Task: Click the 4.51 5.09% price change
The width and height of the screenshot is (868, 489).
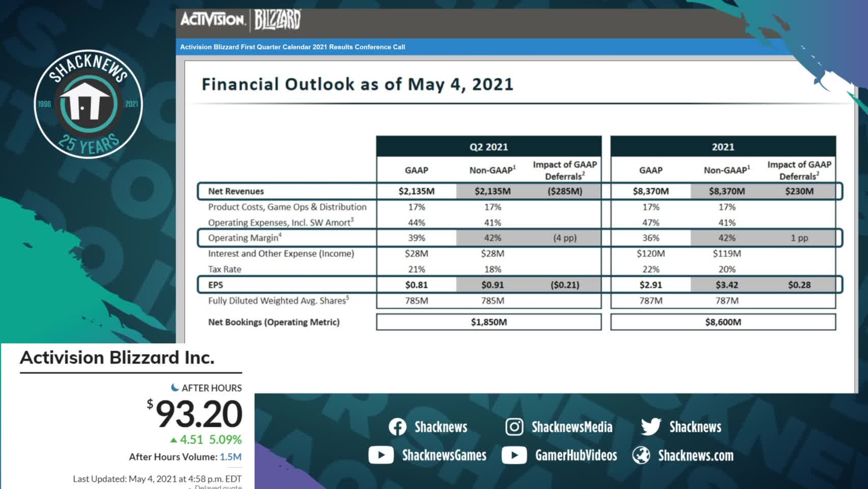Action: pos(210,440)
